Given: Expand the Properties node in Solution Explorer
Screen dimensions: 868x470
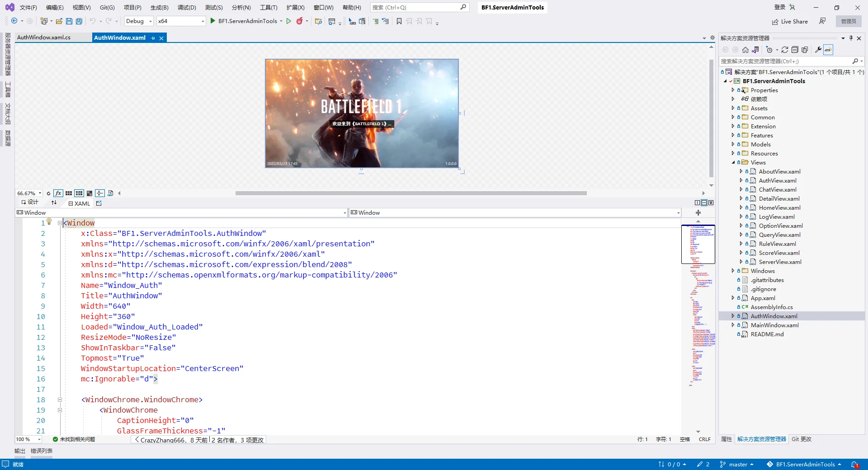Looking at the screenshot, I should tap(733, 90).
